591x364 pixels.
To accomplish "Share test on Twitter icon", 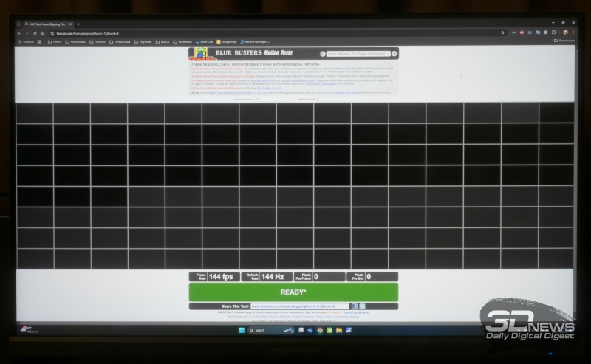I will pos(362,306).
